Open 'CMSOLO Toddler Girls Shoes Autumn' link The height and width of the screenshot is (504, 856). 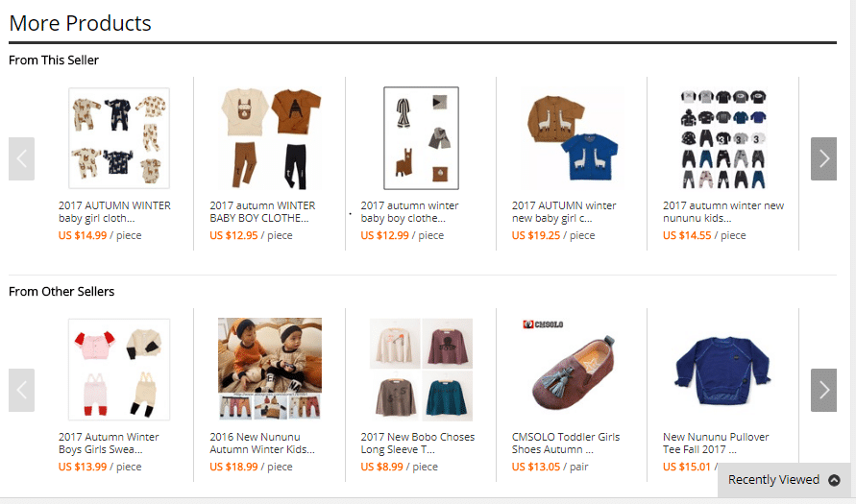[566, 443]
